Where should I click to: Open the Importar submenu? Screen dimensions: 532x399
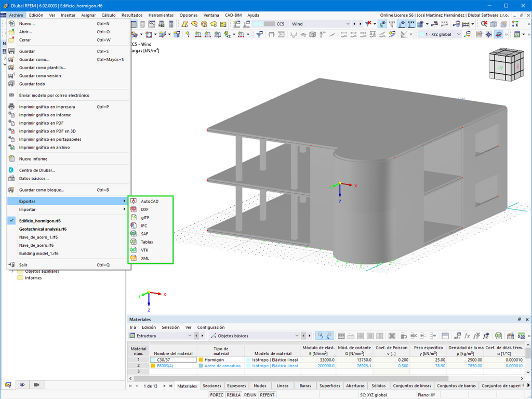68,209
